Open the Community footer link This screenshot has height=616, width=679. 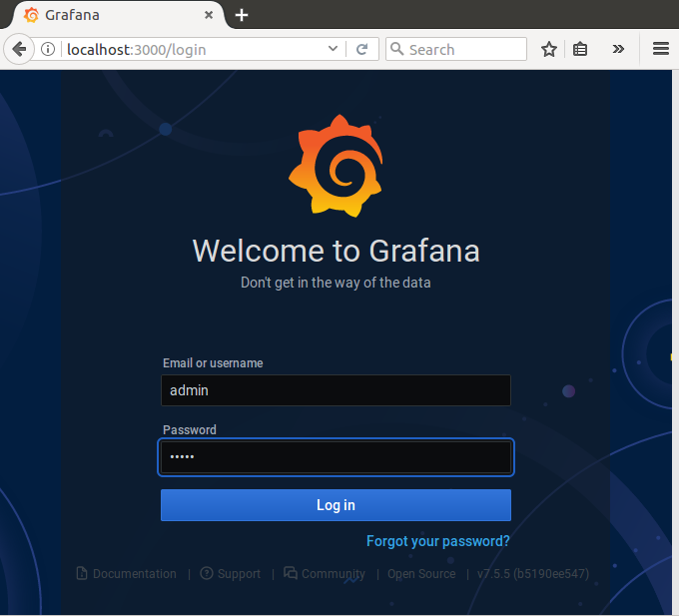tap(325, 574)
